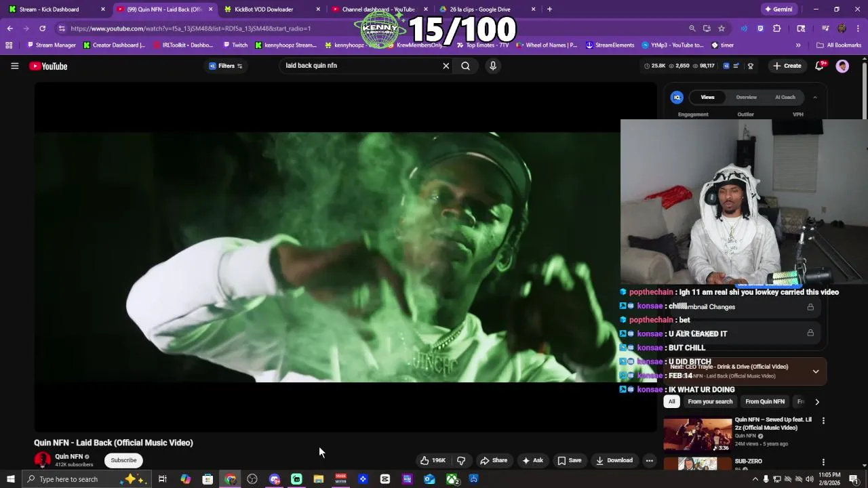Switch to the Views tab in the IQ panel

click(707, 97)
